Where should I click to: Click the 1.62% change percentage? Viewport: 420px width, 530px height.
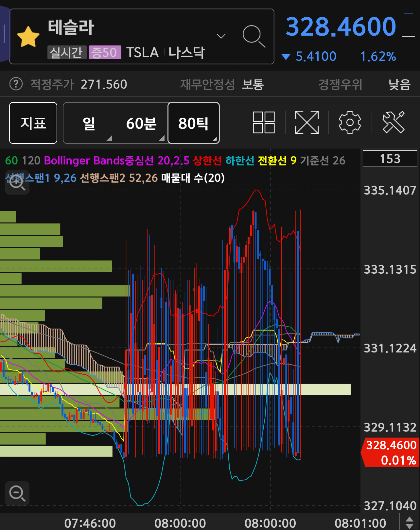coord(378,57)
